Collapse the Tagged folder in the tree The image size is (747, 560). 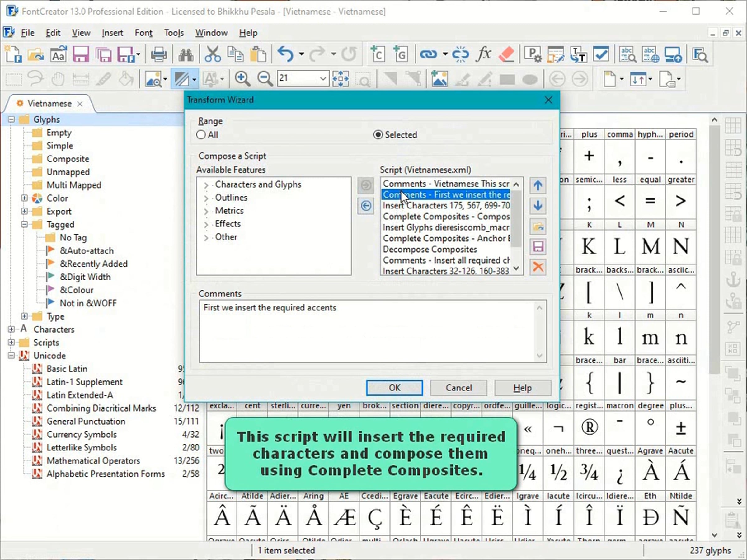[x=24, y=225]
